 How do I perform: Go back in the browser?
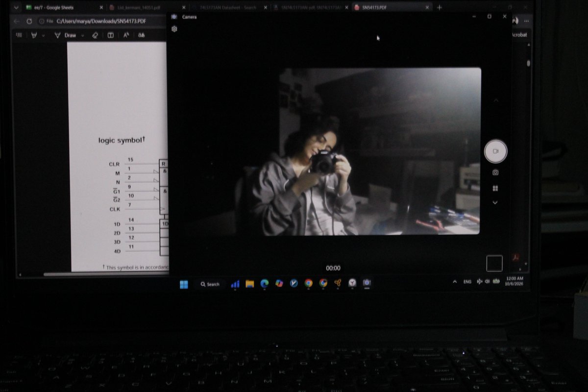17,22
